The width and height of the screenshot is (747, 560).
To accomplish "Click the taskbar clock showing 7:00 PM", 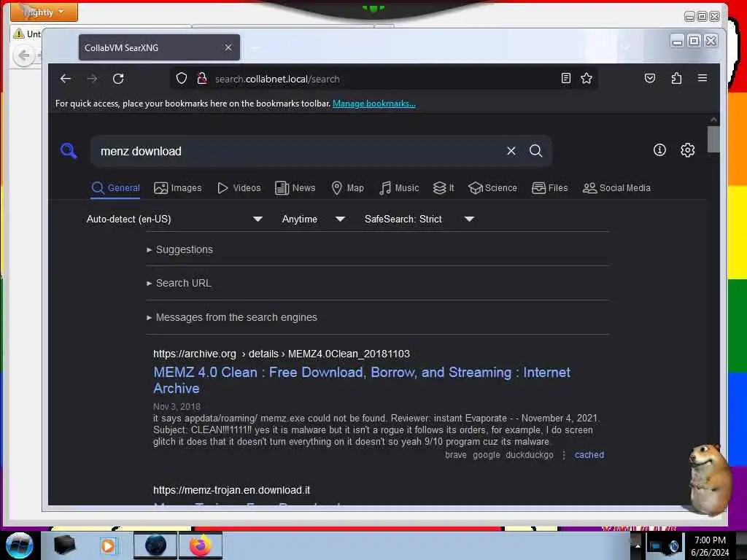I will (x=710, y=546).
